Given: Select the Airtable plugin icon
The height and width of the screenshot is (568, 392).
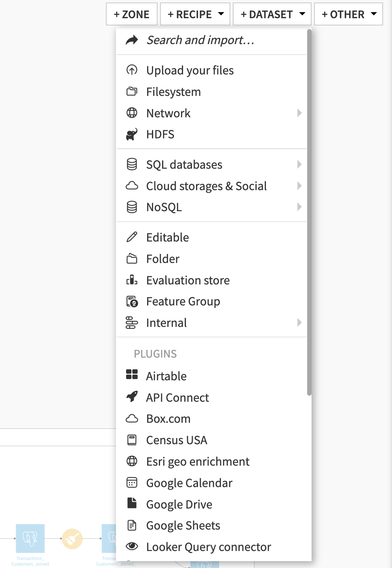Looking at the screenshot, I should [132, 375].
